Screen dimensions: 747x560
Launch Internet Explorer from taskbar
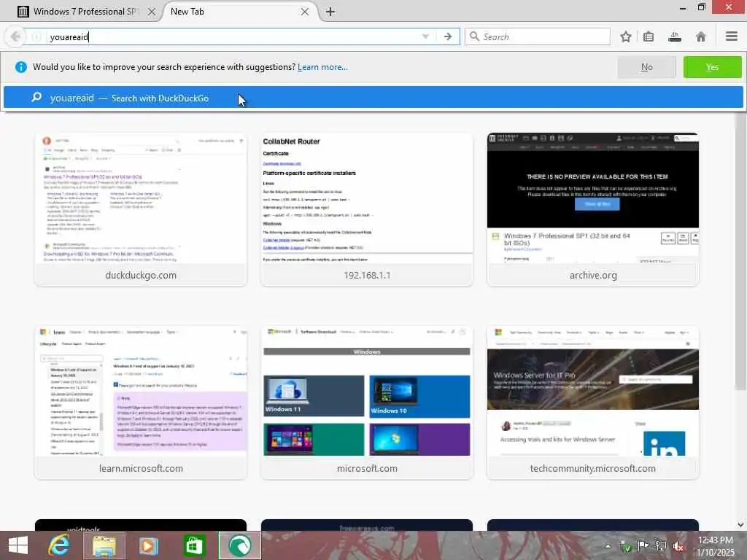[59, 545]
